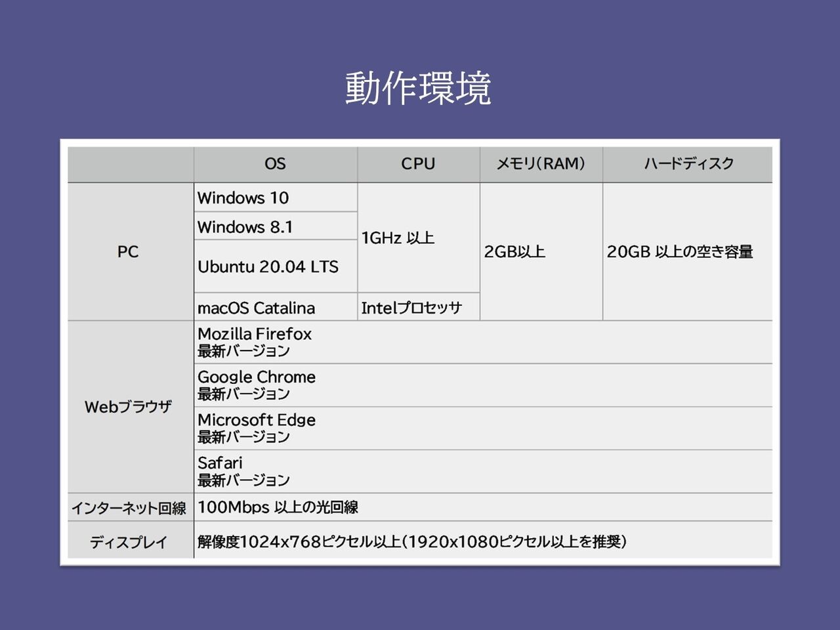Select the Microsoft Edge entry
This screenshot has width=840, height=630.
[483, 429]
